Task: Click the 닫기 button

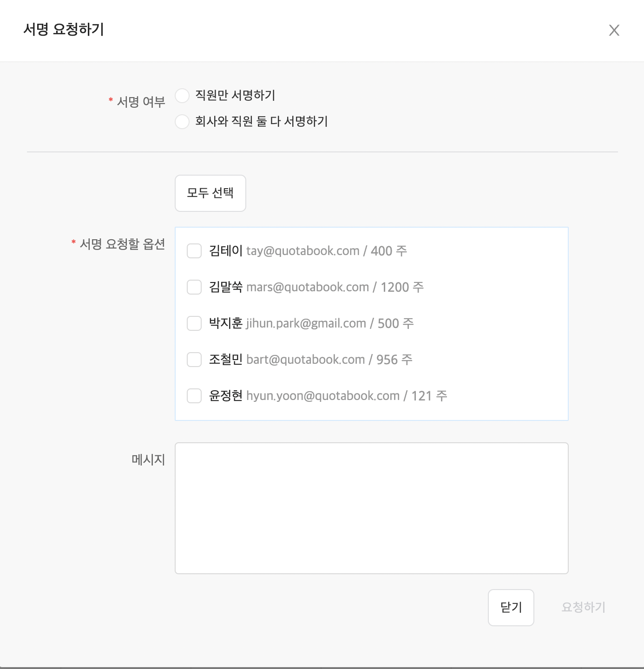Action: click(511, 608)
